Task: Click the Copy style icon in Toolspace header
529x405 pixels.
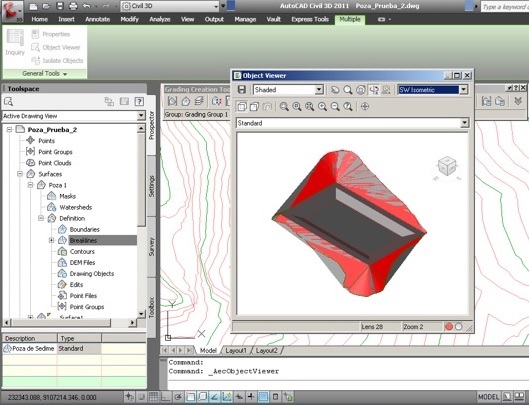Action: pos(109,101)
